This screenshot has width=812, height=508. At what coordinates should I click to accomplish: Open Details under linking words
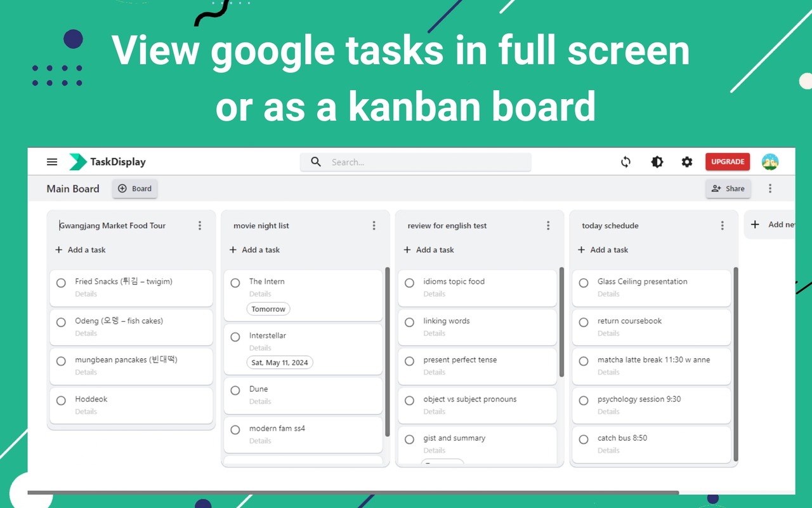tap(435, 333)
